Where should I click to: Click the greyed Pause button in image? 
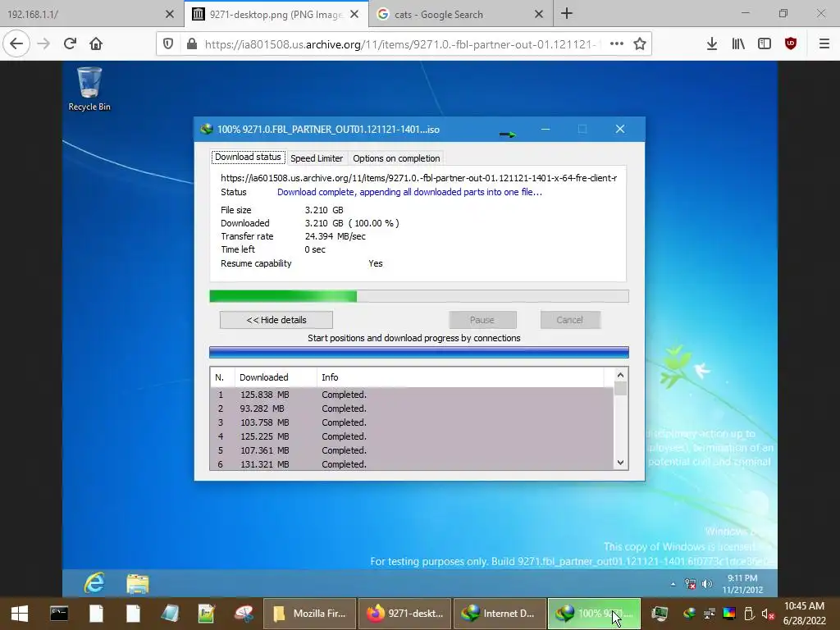(482, 320)
